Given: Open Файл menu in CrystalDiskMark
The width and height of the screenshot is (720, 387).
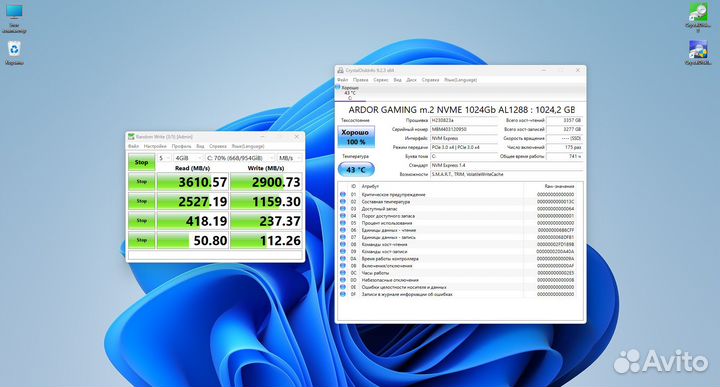Looking at the screenshot, I should tap(134, 146).
